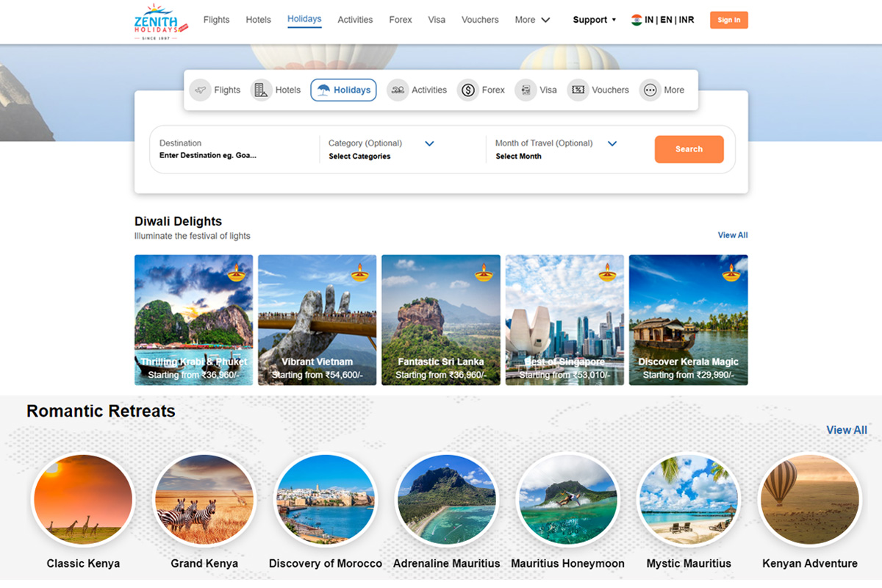
Task: Open the Support dropdown menu
Action: click(x=594, y=20)
